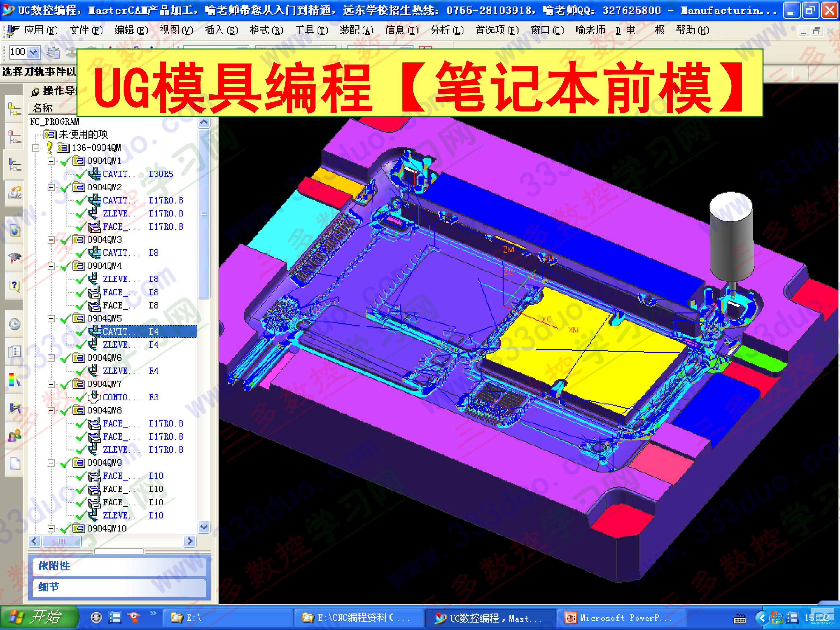Collapse the 0904QM9 group
The width and height of the screenshot is (840, 630).
click(x=51, y=463)
